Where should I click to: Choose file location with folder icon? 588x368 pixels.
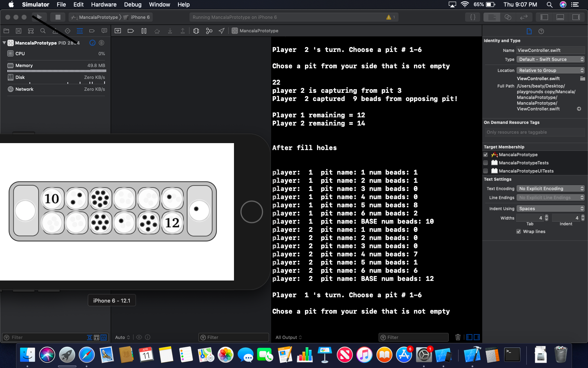pyautogui.click(x=583, y=79)
